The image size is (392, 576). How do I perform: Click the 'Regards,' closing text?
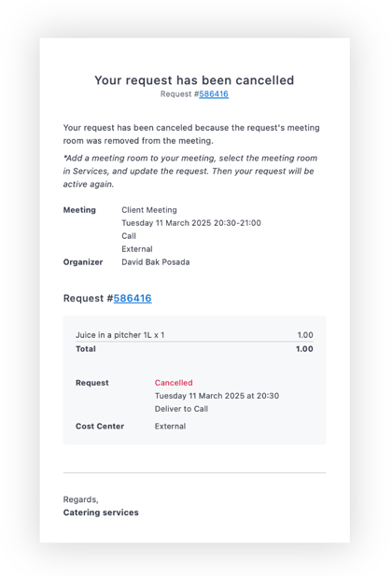pyautogui.click(x=81, y=499)
